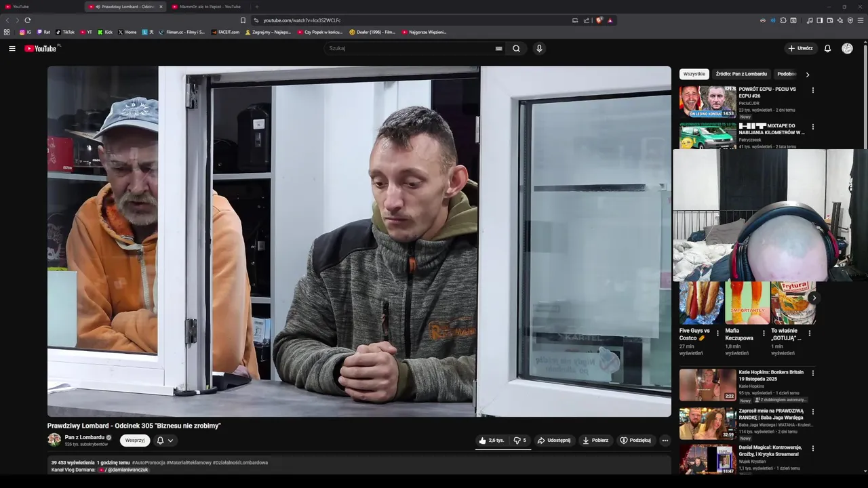
Task: Open the browser sidebar panel icon
Action: pyautogui.click(x=820, y=20)
